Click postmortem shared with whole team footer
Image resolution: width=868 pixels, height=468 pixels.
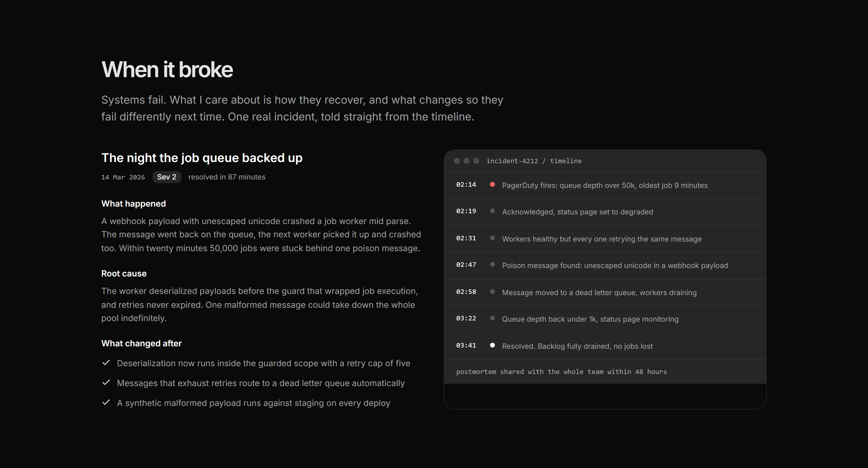coord(561,372)
